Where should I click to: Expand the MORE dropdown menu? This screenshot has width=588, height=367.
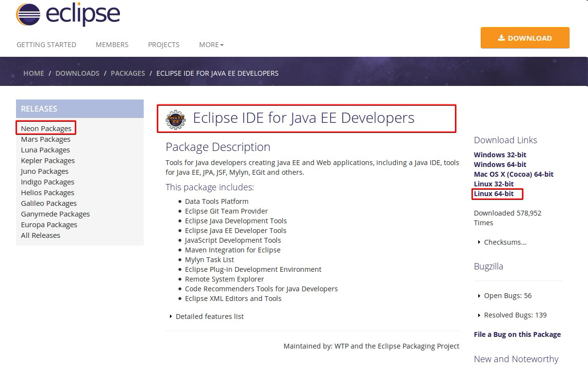[211, 45]
